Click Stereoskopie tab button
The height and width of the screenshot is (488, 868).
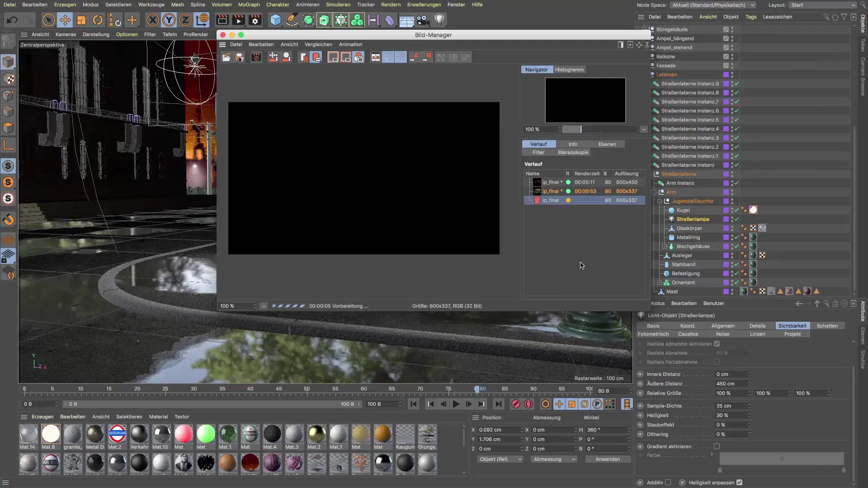[573, 152]
